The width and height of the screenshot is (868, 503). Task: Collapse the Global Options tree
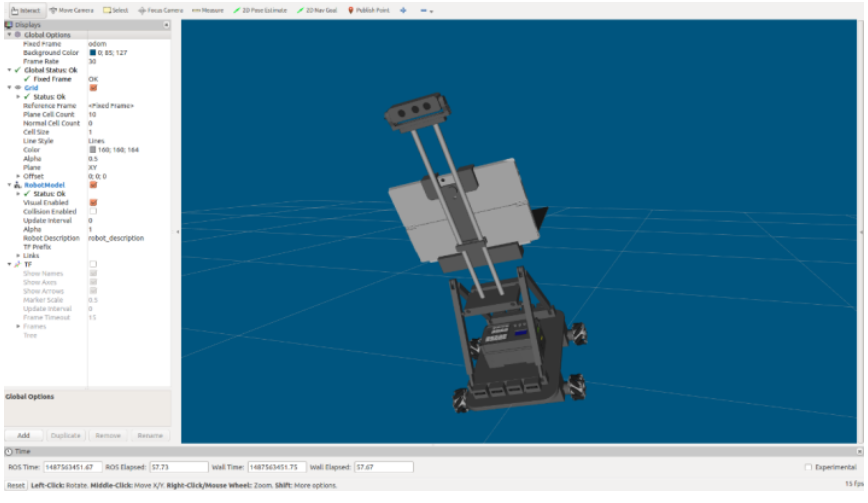[x=9, y=35]
